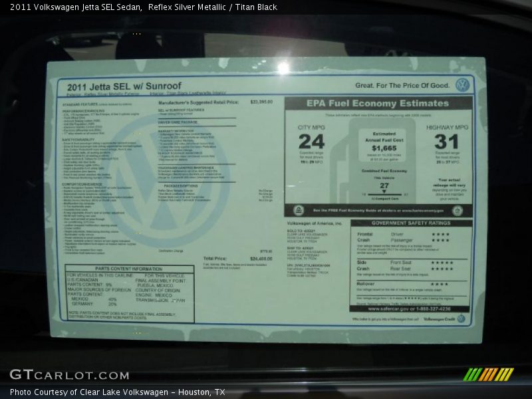Click the Driver frontal crash star rating
532x399 pixels.
pyautogui.click(x=440, y=235)
